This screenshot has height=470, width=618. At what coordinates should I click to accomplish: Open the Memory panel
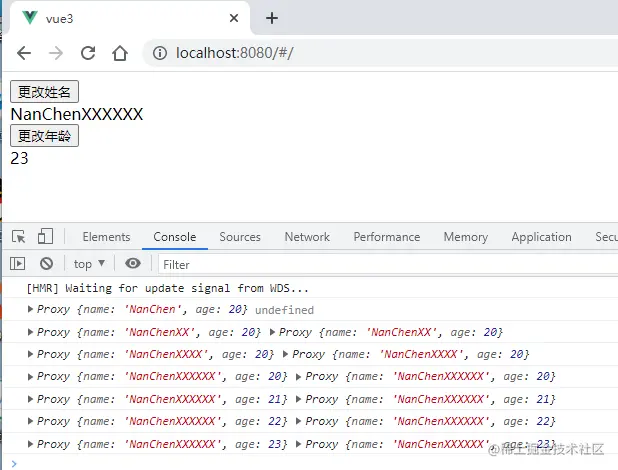coord(466,237)
